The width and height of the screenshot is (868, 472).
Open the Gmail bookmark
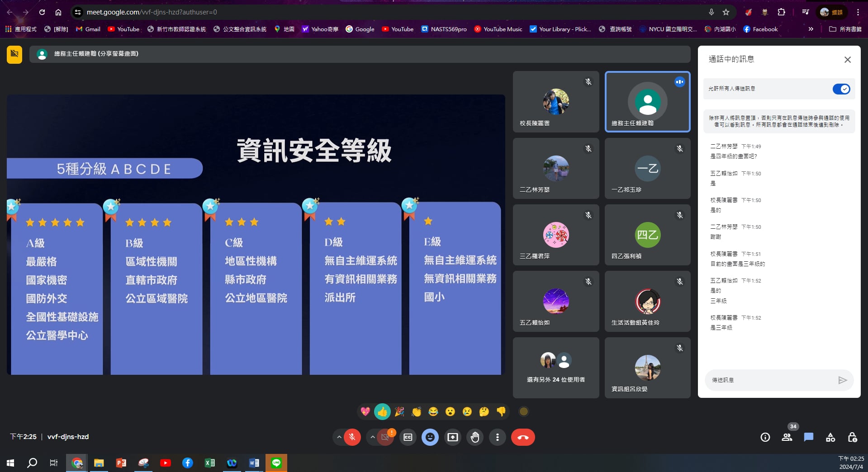(x=88, y=29)
